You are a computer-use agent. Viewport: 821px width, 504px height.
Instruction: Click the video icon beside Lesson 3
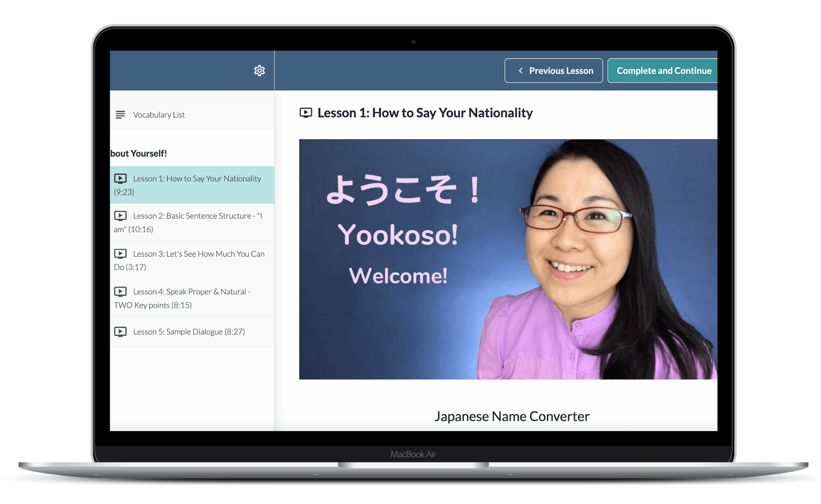coord(120,254)
